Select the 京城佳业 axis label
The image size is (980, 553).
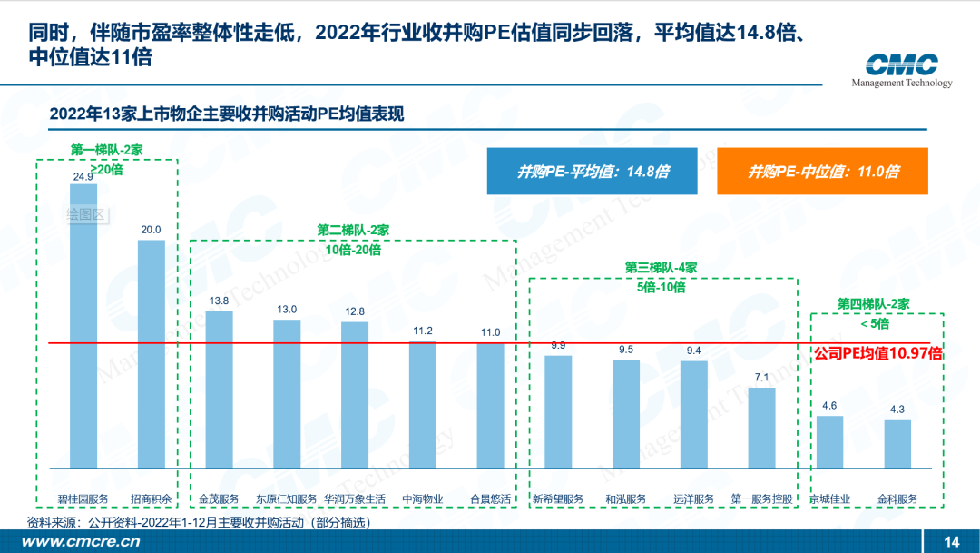pyautogui.click(x=829, y=499)
